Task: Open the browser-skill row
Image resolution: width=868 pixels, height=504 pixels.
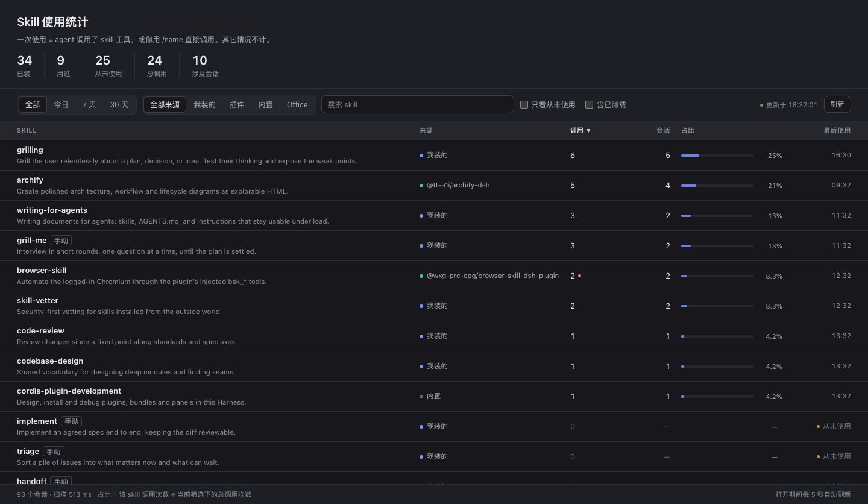Action: (434, 276)
